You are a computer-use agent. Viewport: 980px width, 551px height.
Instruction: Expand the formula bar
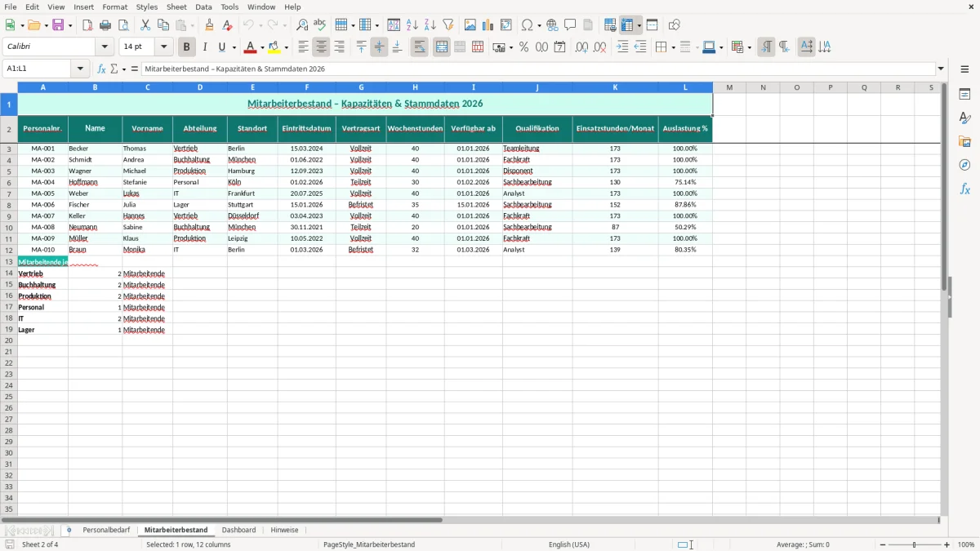click(941, 69)
